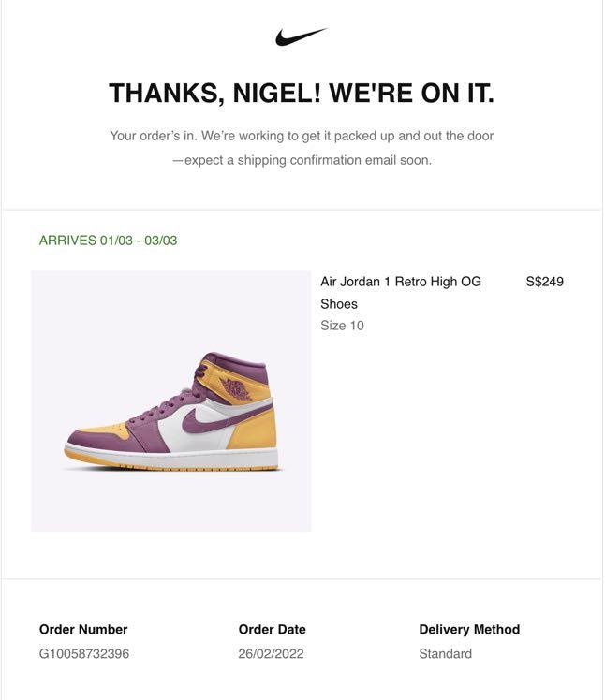Screen dimensions: 605x700
Task: Click the yellow heel panel of the shoe
Action: click(254, 430)
